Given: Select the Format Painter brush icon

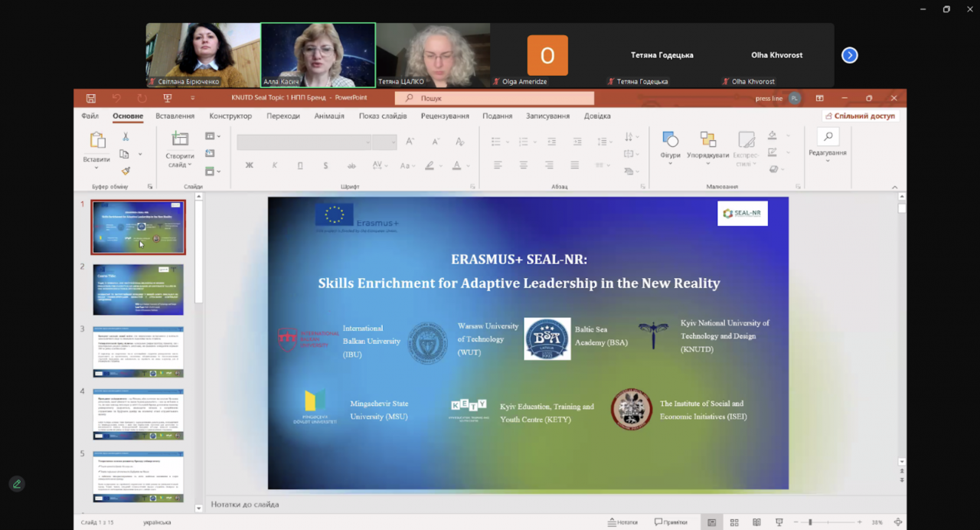Looking at the screenshot, I should pos(126,171).
